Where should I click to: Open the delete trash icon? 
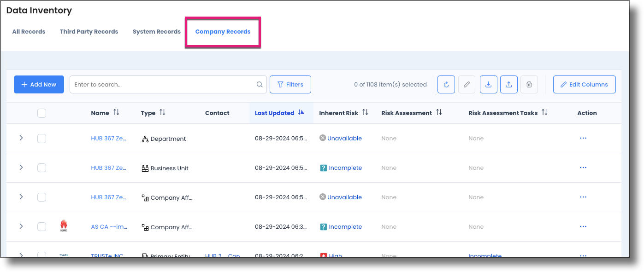click(529, 84)
